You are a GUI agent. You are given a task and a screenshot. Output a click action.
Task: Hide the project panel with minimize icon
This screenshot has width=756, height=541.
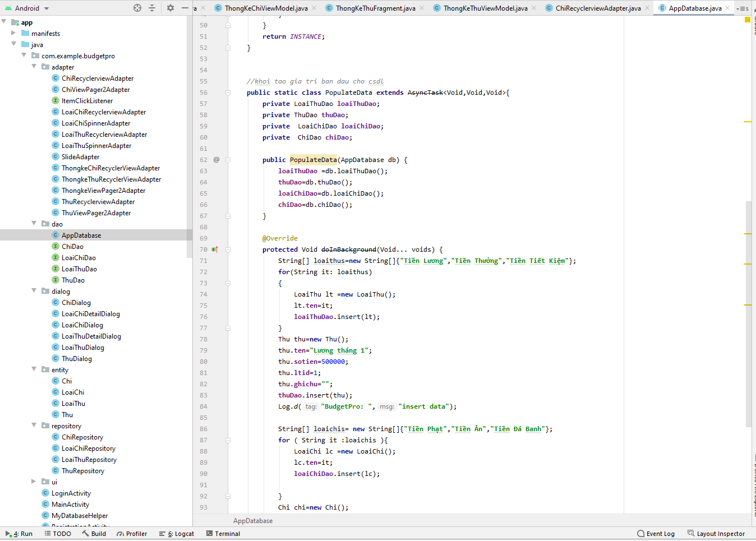coord(185,8)
